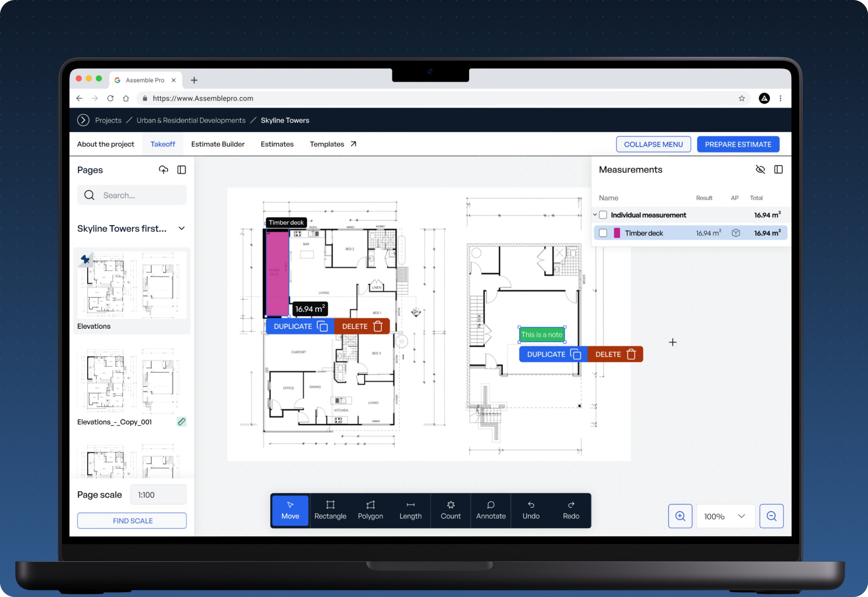This screenshot has width=868, height=597.
Task: Click the PREPARE ESTIMATE button
Action: pyautogui.click(x=738, y=144)
